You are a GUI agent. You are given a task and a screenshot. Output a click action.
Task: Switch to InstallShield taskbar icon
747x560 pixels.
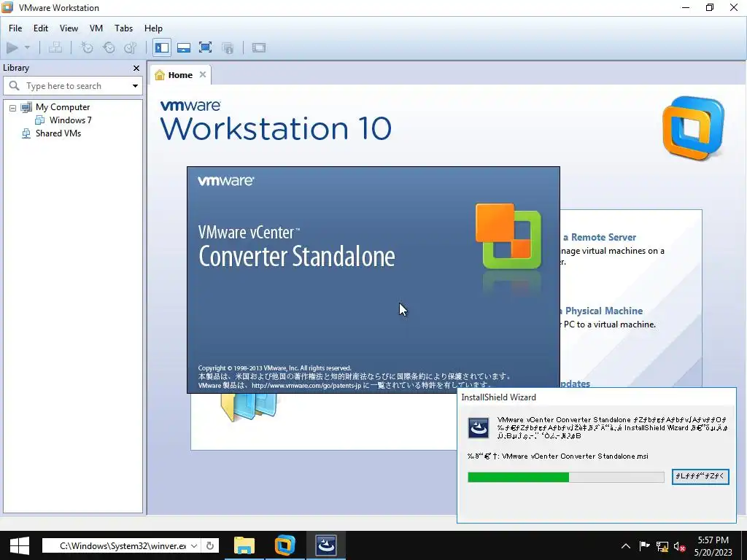coord(326,545)
